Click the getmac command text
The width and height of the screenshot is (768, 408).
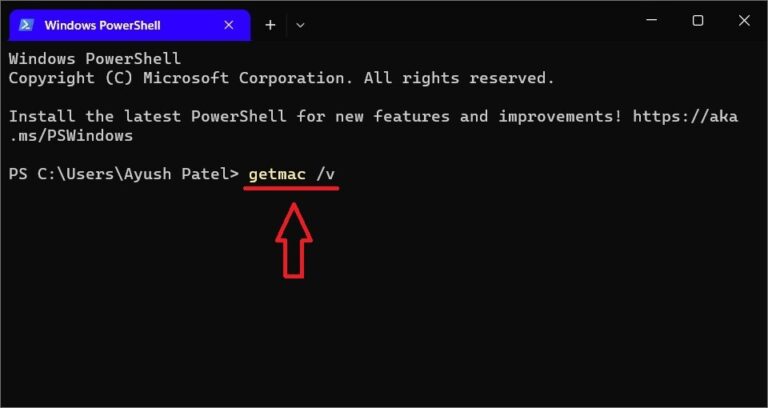click(277, 174)
